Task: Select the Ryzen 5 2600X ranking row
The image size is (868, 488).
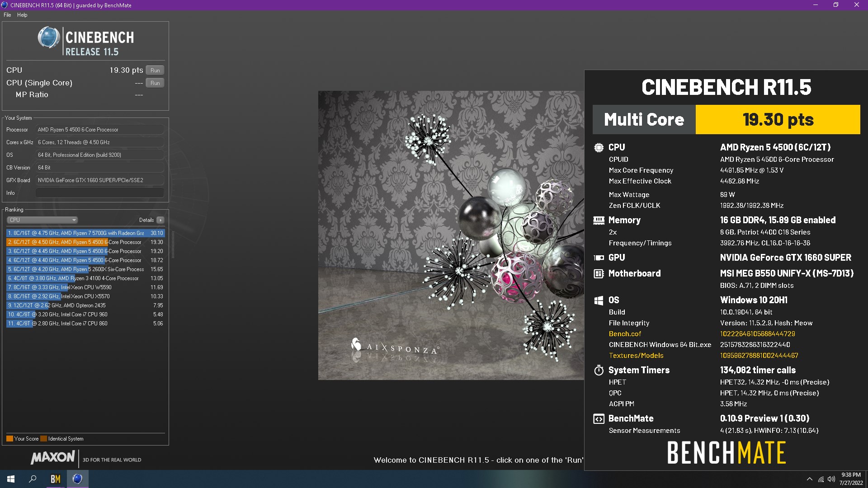Action: [85, 269]
